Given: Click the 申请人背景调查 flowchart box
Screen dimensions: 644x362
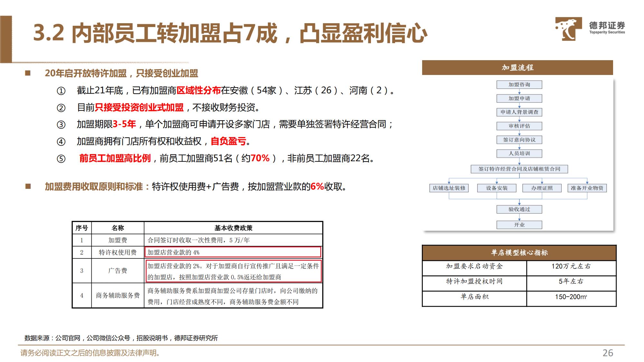Looking at the screenshot, I should (519, 112).
